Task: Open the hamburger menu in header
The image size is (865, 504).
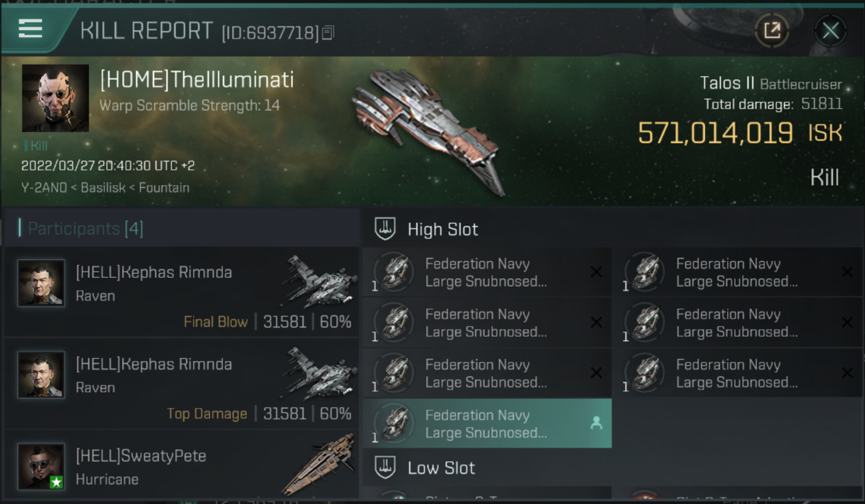Action: (x=30, y=29)
